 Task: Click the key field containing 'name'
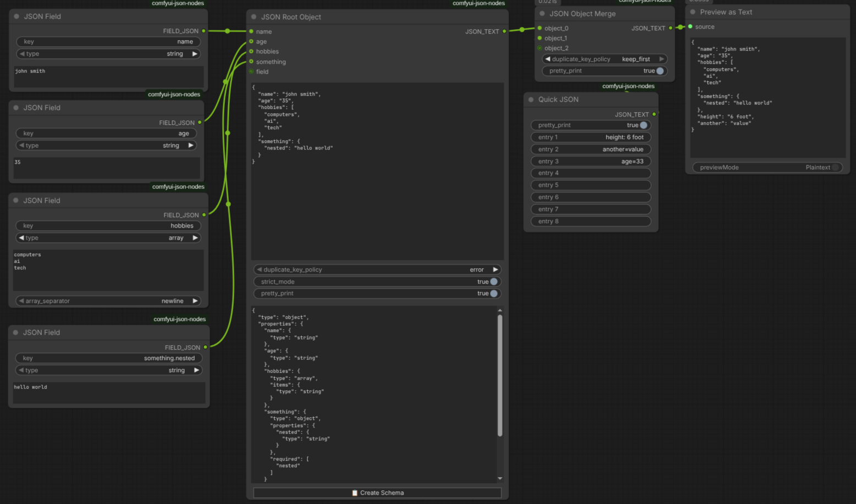point(108,42)
